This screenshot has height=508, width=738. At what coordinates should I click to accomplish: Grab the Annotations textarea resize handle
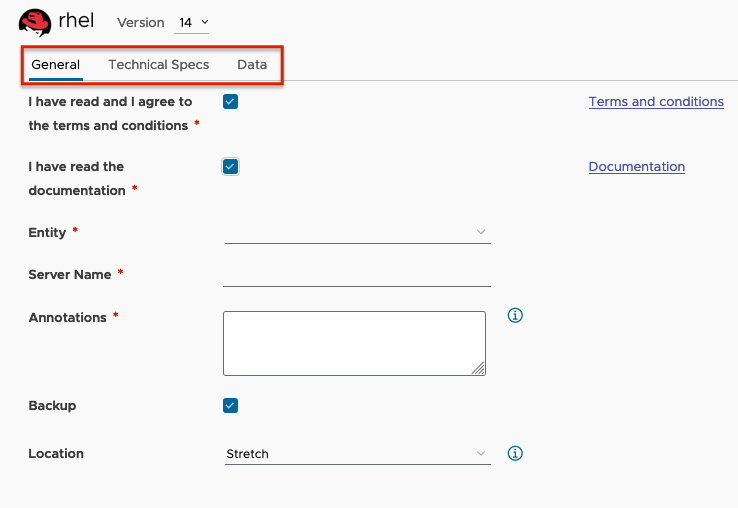(x=479, y=368)
